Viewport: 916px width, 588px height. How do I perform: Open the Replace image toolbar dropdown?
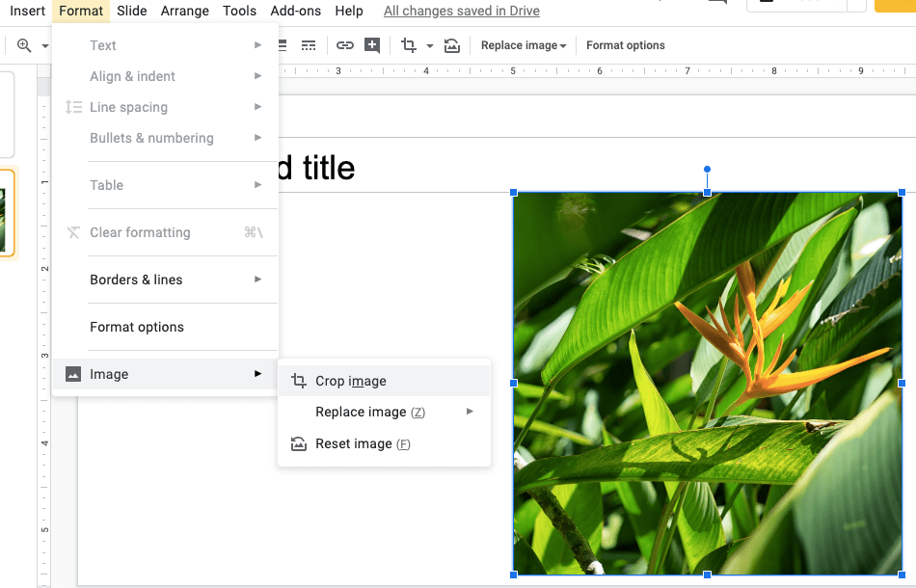tap(524, 45)
